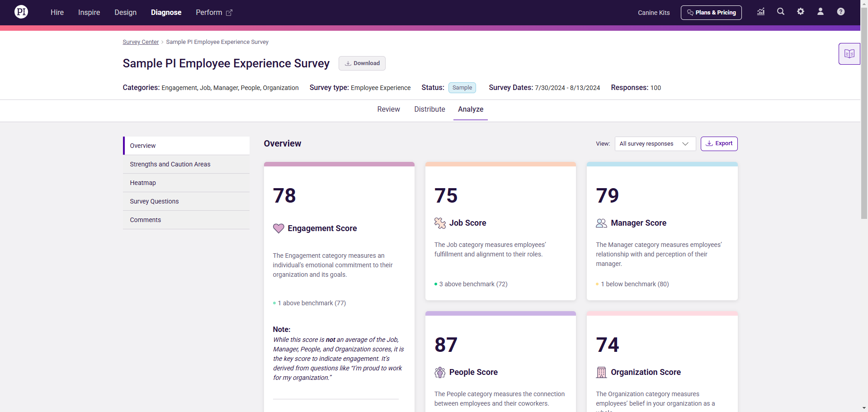Switch to the Review tab
This screenshot has height=412, width=868.
[x=388, y=109]
